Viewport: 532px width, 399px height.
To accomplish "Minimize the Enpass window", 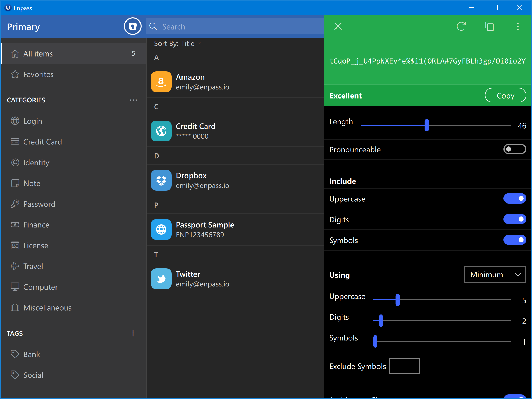I will (x=472, y=8).
